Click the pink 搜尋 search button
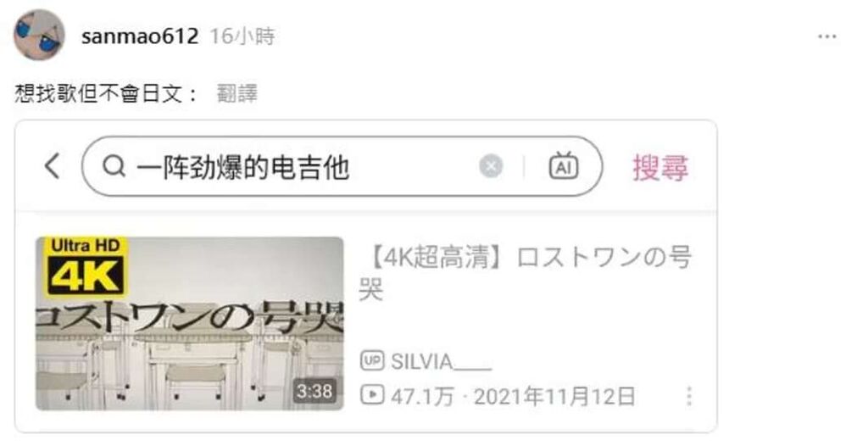Image resolution: width=868 pixels, height=446 pixels. tap(660, 167)
